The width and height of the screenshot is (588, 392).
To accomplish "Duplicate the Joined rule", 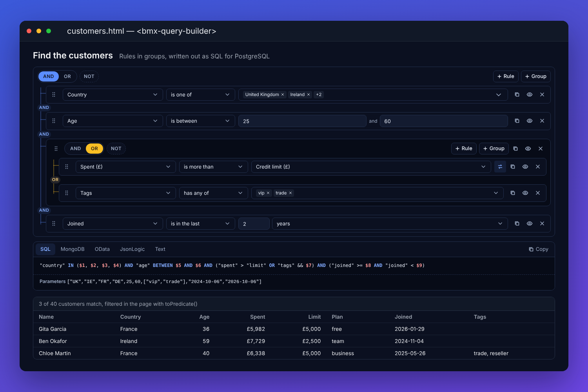I will (x=517, y=223).
